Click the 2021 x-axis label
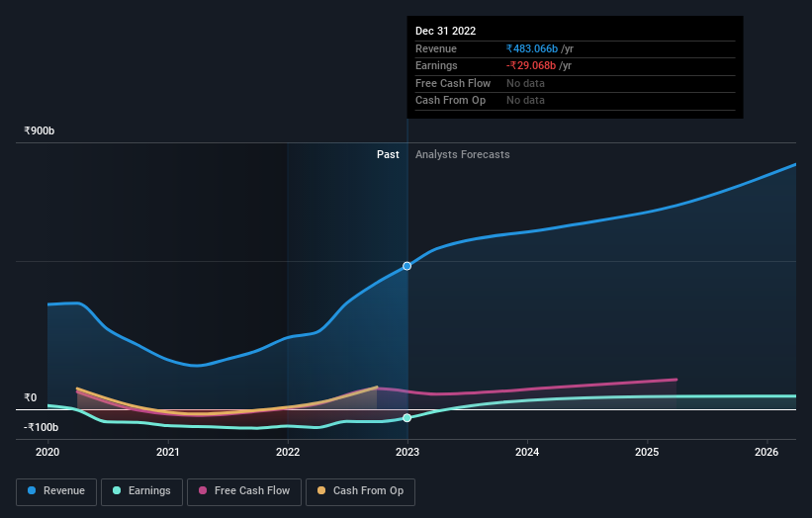The image size is (812, 518). (168, 452)
